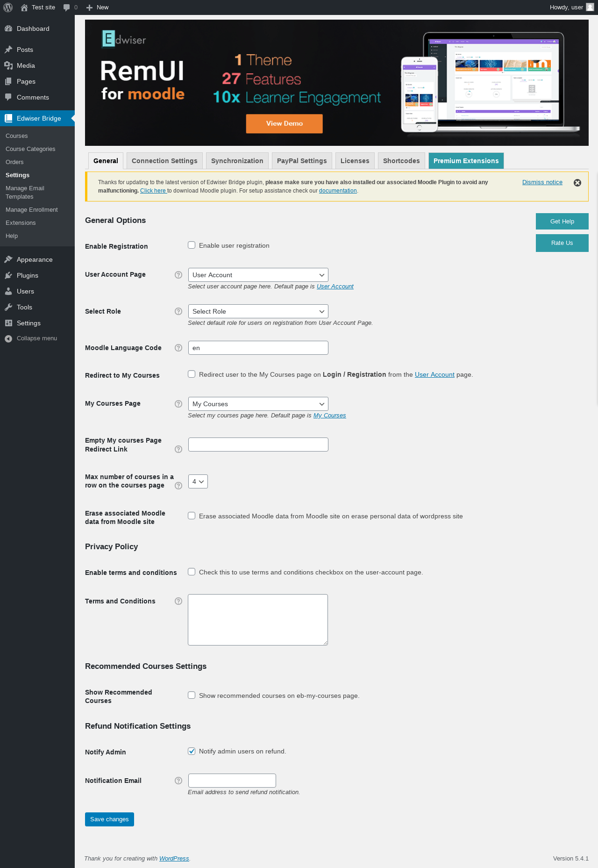Enable user registration checkbox

[x=192, y=245]
